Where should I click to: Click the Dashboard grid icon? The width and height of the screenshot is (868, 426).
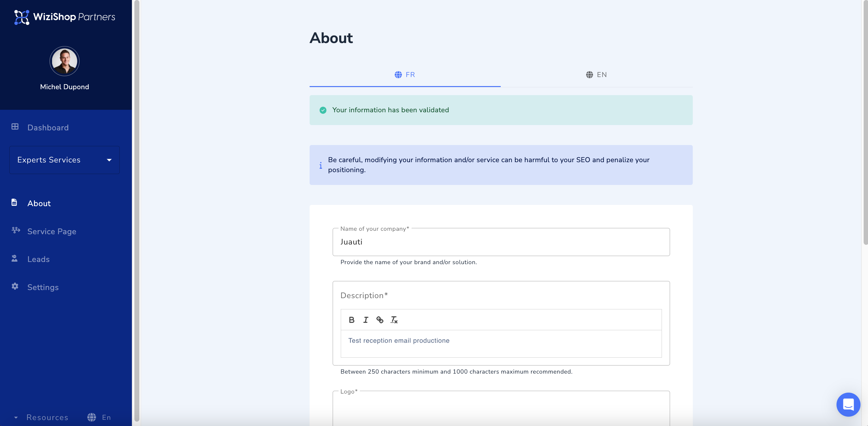(15, 127)
